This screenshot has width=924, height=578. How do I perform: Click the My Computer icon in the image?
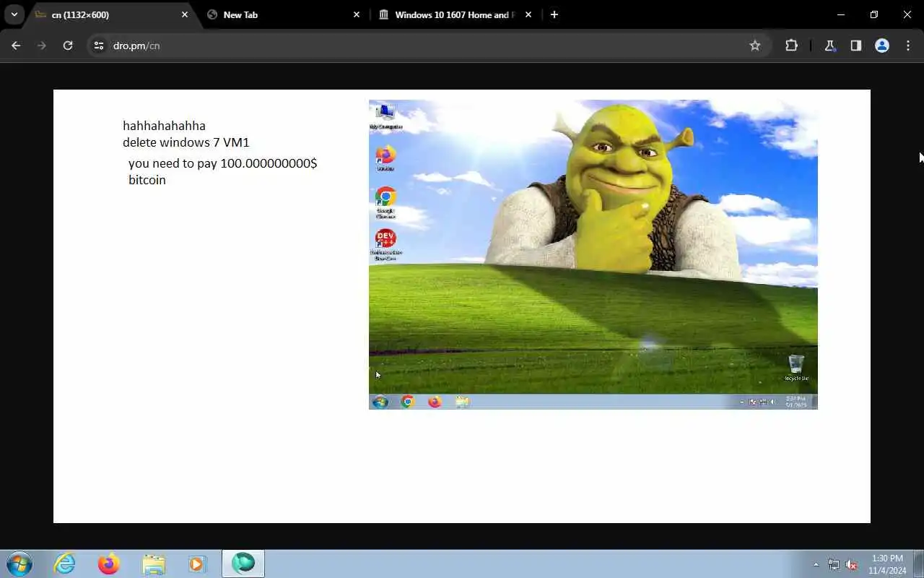385,116
